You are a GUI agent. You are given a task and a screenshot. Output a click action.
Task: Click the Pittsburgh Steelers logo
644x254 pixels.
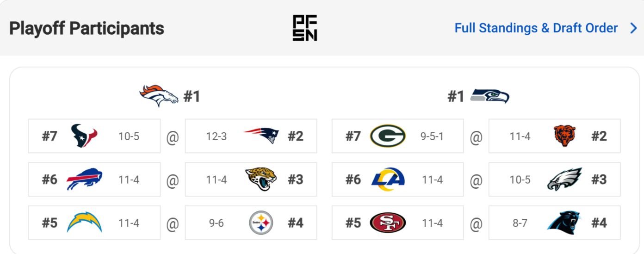pyautogui.click(x=261, y=223)
